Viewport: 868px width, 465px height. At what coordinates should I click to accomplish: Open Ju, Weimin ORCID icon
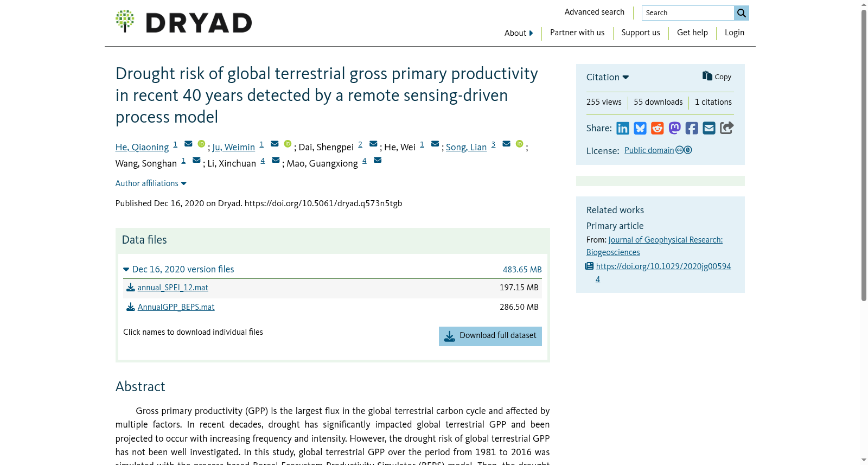pyautogui.click(x=288, y=144)
